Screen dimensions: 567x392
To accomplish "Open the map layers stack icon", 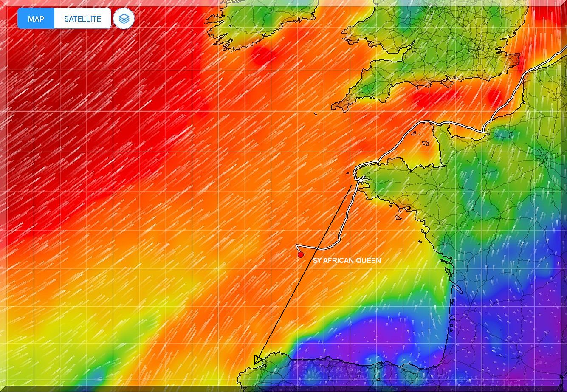I will 124,19.
